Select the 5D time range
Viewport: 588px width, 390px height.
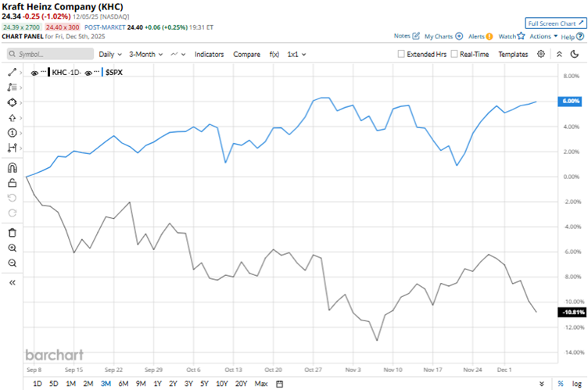54,384
